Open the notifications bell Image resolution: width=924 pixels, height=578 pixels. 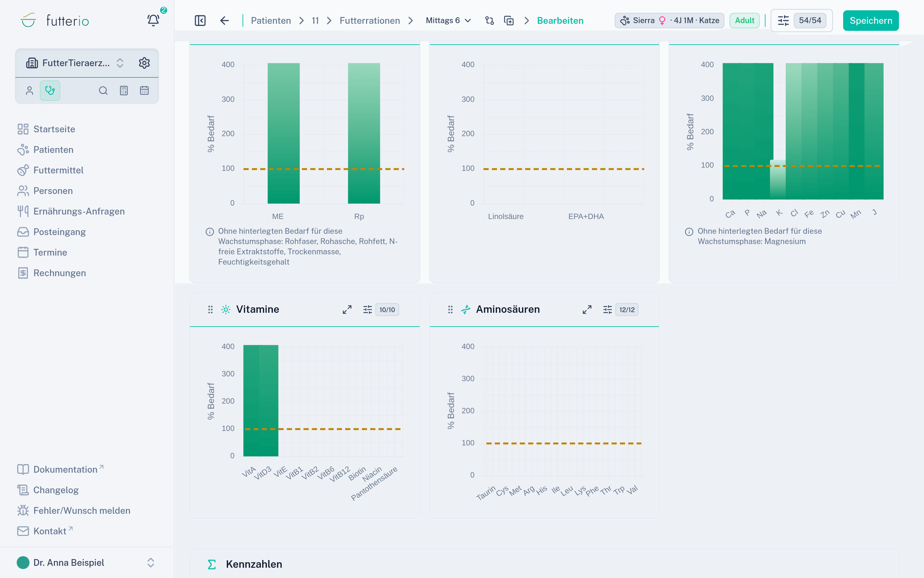[x=153, y=20]
